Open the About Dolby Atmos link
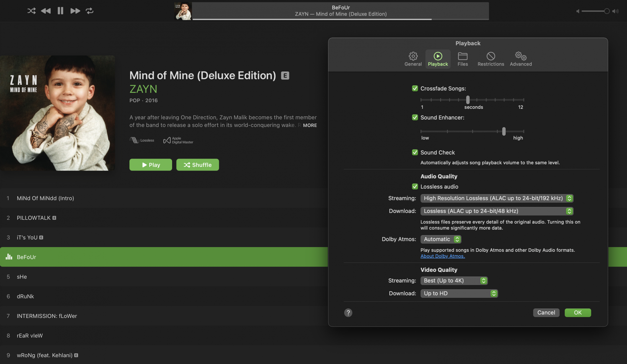This screenshot has height=364, width=627. pos(443,256)
